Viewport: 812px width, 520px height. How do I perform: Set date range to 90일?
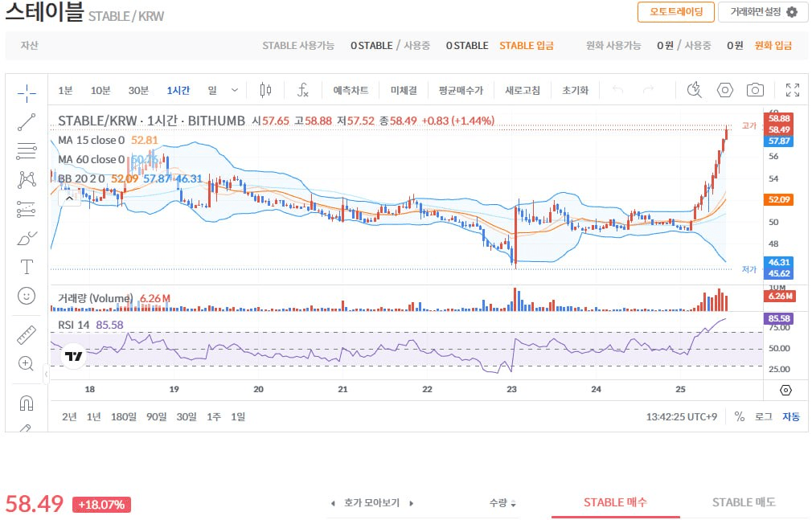(157, 416)
